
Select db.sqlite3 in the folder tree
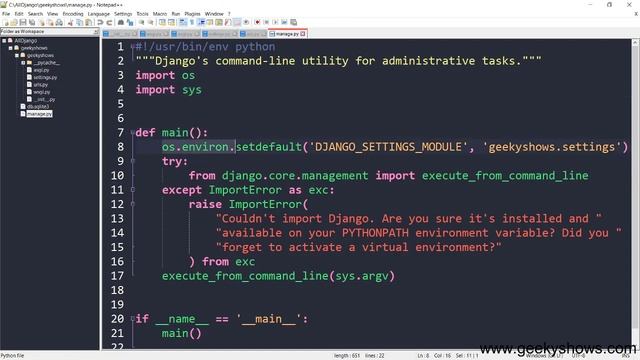coord(38,107)
